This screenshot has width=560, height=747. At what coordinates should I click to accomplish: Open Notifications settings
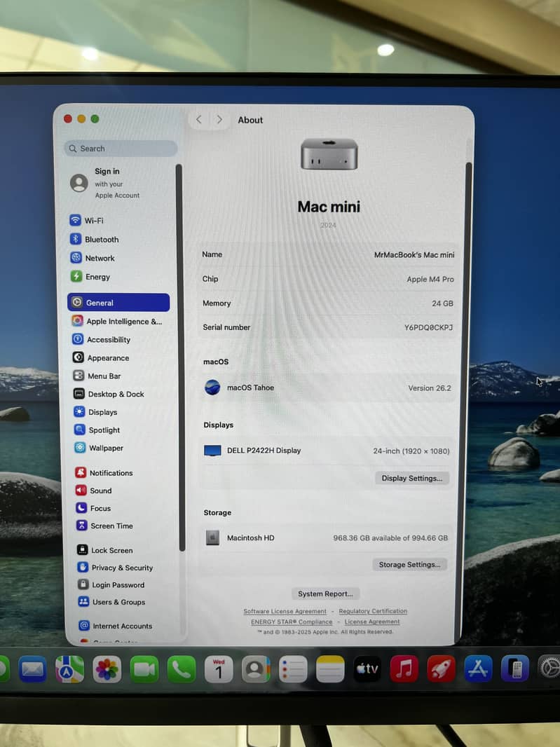(104, 472)
